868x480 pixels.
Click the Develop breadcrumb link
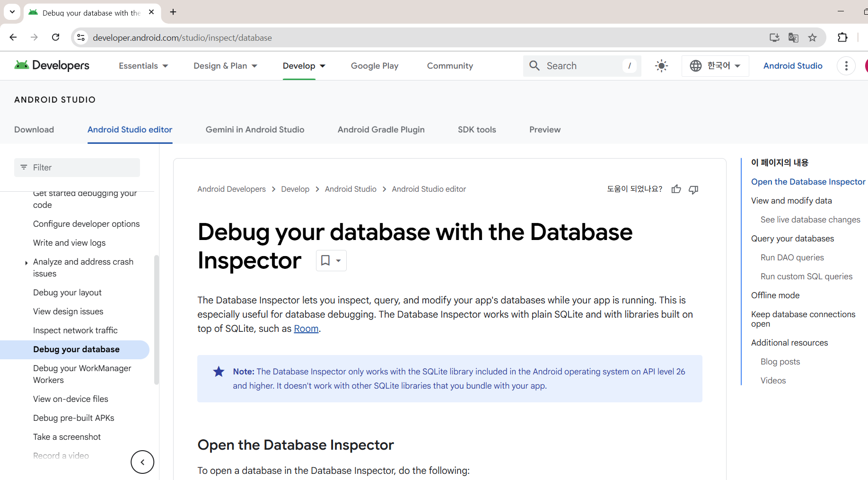click(x=295, y=189)
